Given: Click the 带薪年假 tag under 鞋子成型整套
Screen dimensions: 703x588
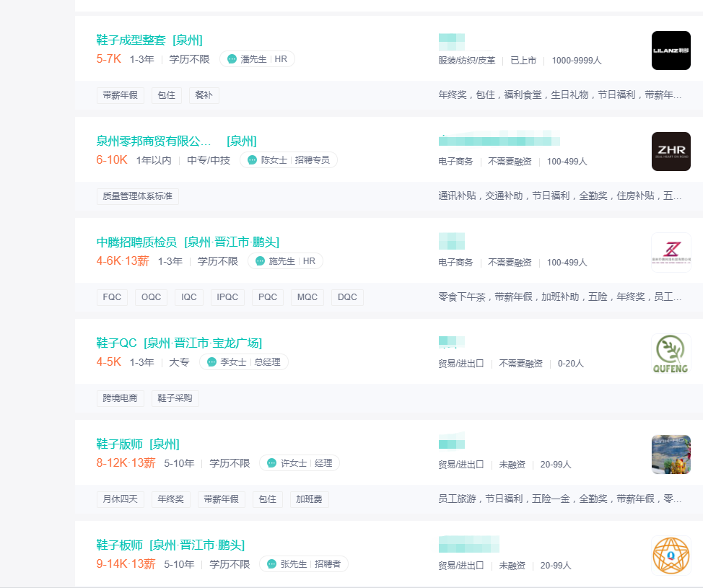Looking at the screenshot, I should (120, 95).
